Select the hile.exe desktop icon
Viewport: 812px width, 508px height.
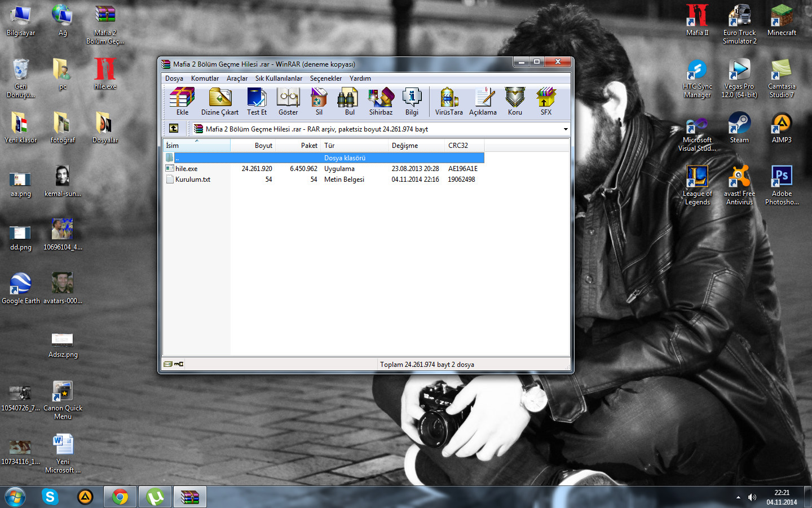coord(105,74)
